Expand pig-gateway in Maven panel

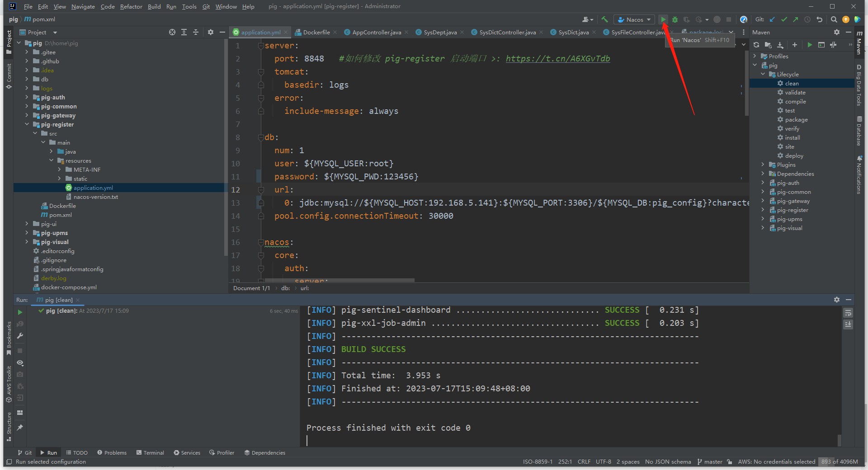[x=763, y=201]
